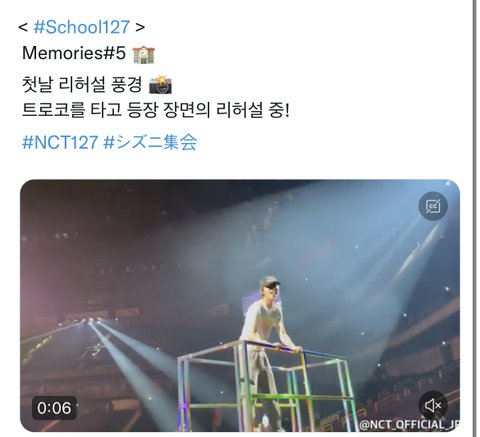This screenshot has width=480, height=437.
Task: Click the vertical scrollbar line on right edge
Action: tap(473, 218)
